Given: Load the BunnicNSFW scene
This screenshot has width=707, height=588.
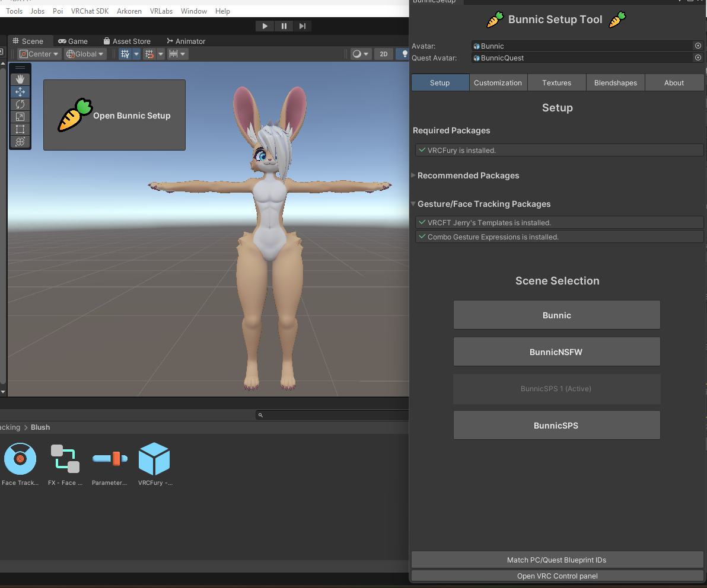Looking at the screenshot, I should [556, 352].
